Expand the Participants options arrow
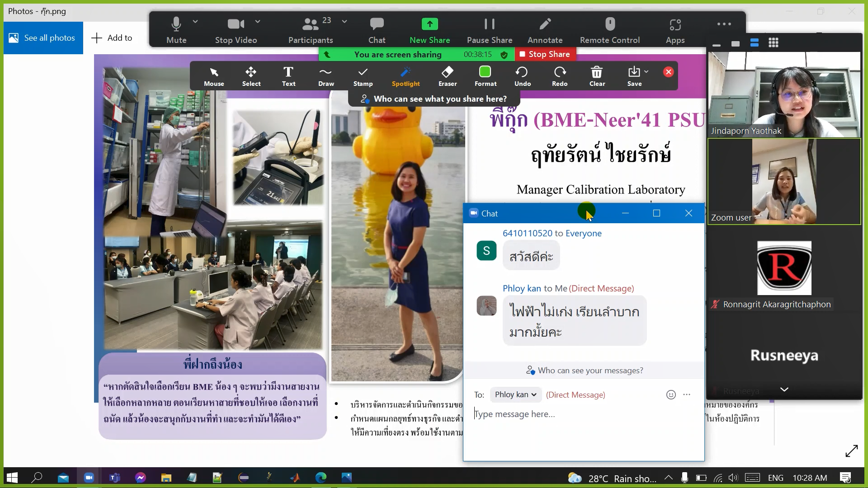The image size is (868, 488). pyautogui.click(x=344, y=21)
